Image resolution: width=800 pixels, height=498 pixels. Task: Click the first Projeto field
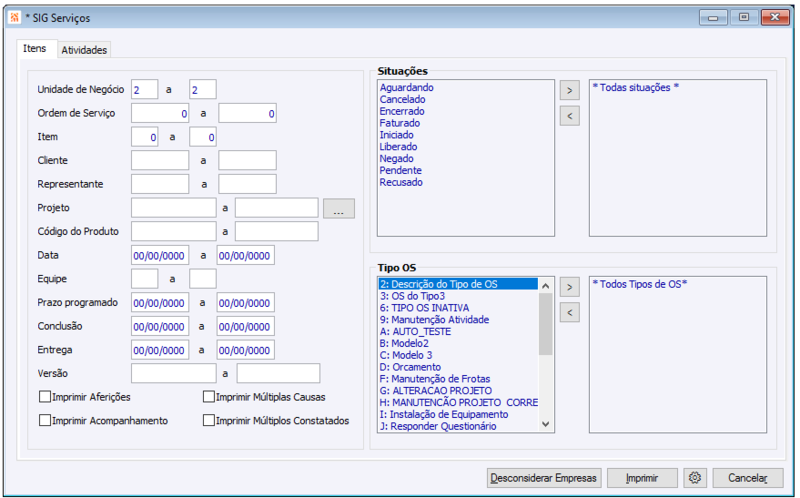tap(173, 208)
